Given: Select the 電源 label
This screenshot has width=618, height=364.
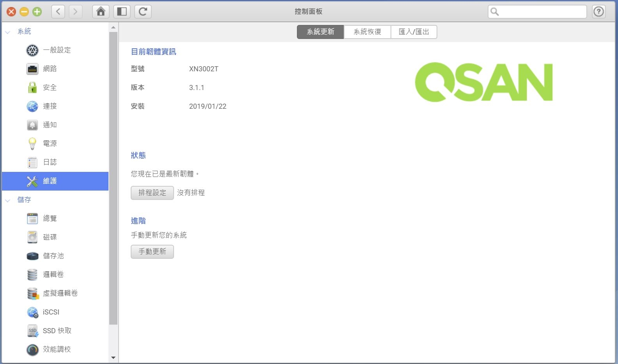Looking at the screenshot, I should coord(50,144).
